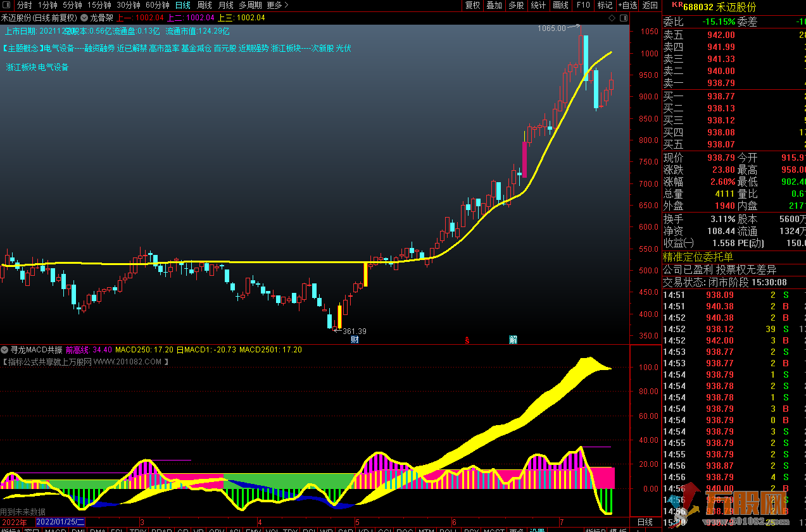Viewport: 806px width, 532px height.
Task: Toggle 复权 price adjustment
Action: coord(472,5)
